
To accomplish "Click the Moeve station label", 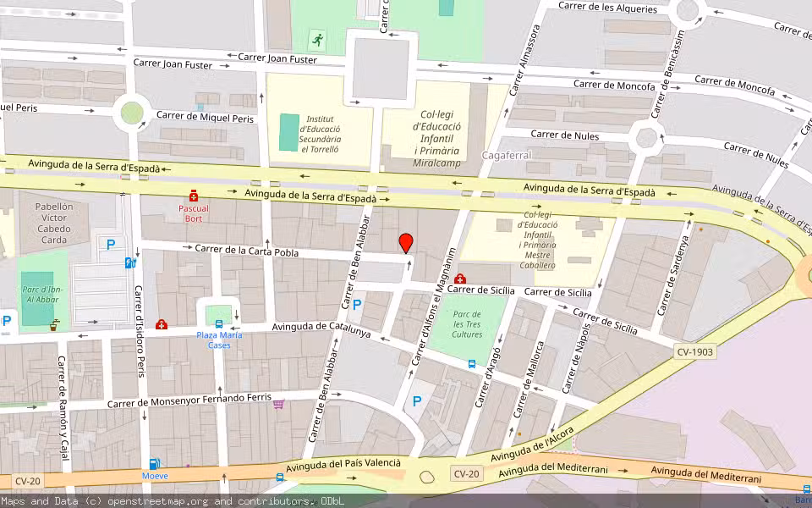I will tap(156, 476).
